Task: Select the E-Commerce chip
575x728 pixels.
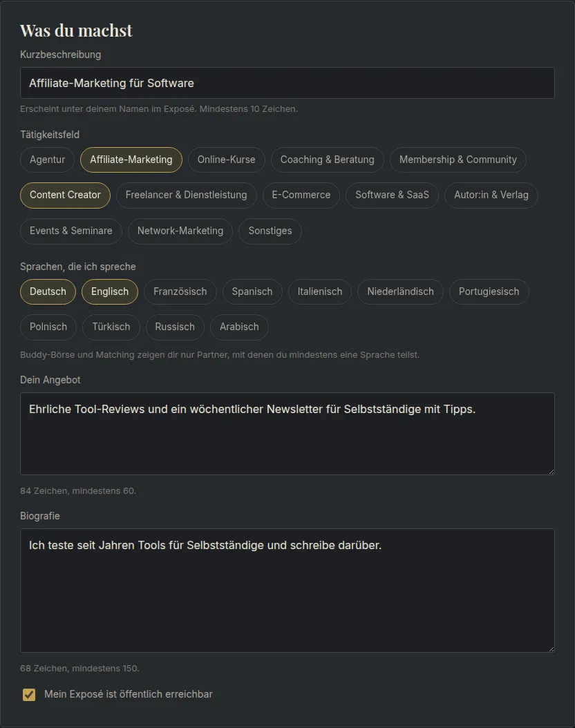Action: pyautogui.click(x=301, y=195)
